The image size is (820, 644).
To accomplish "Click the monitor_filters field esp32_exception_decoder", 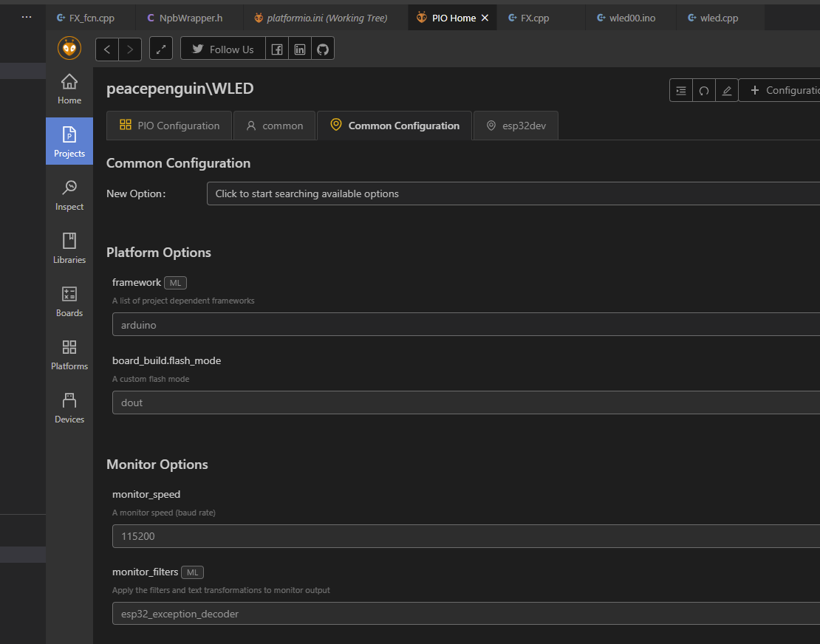I will click(x=466, y=614).
